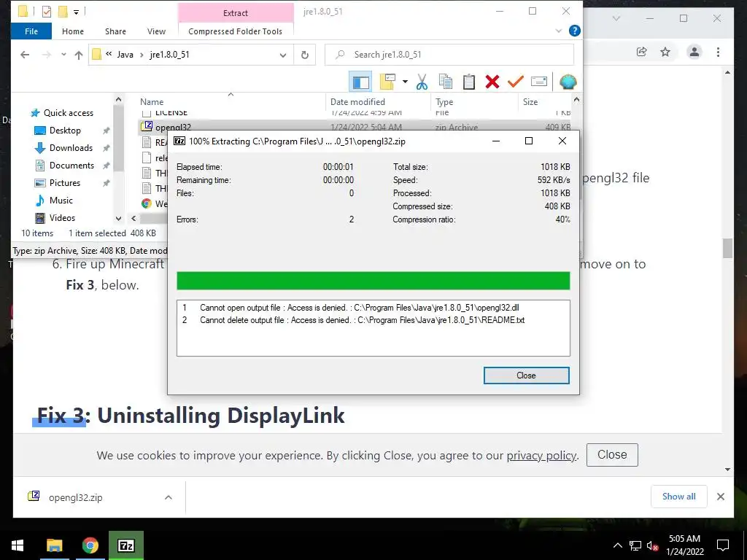The image size is (747, 560).
Task: Select the Extract contextual tab
Action: tap(236, 13)
